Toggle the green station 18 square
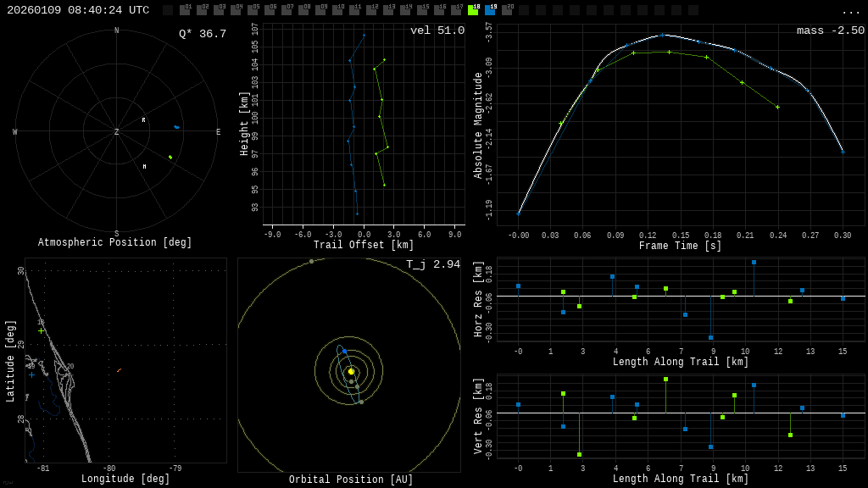The height and width of the screenshot is (488, 868). click(473, 10)
